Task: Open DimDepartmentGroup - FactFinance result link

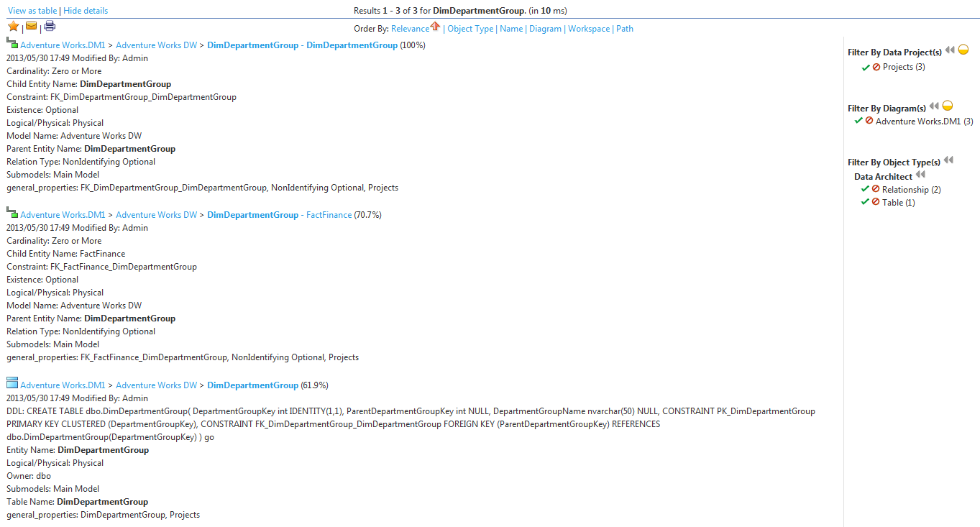Action: tap(280, 215)
